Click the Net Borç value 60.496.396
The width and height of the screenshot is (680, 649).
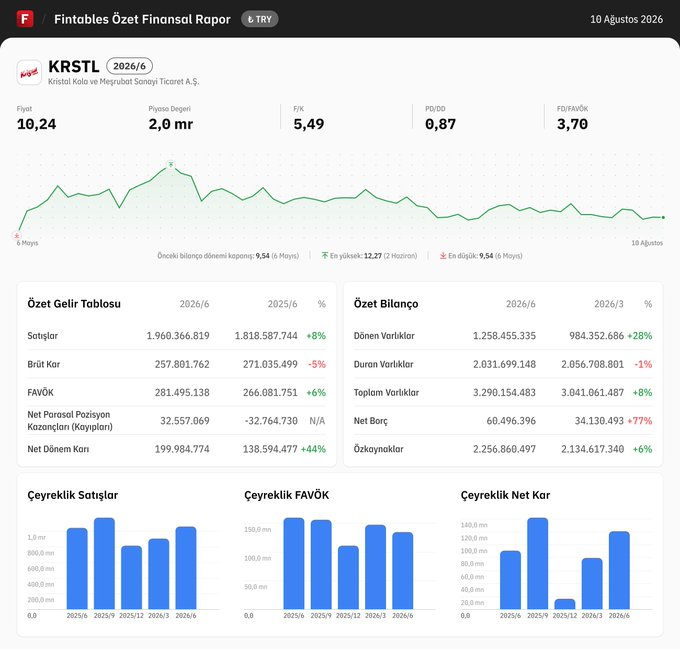(x=511, y=421)
